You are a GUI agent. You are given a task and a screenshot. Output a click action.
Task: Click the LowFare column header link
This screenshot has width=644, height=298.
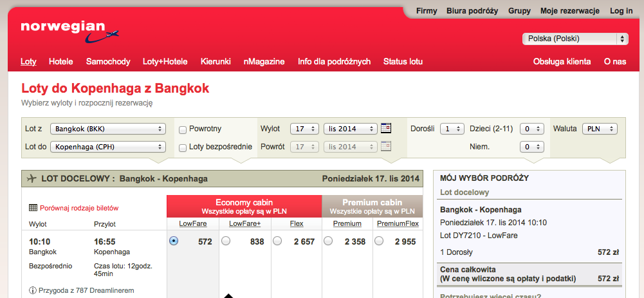coord(193,223)
